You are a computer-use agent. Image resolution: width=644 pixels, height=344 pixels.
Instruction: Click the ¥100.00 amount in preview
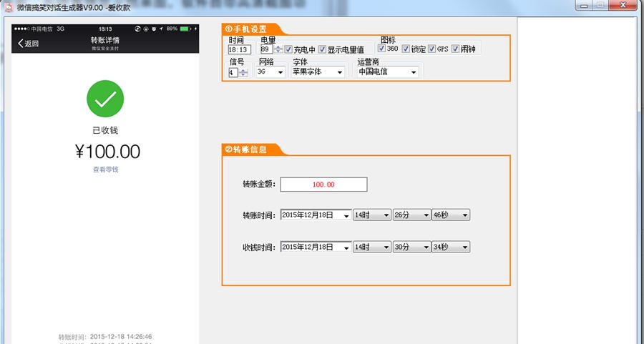pos(107,152)
